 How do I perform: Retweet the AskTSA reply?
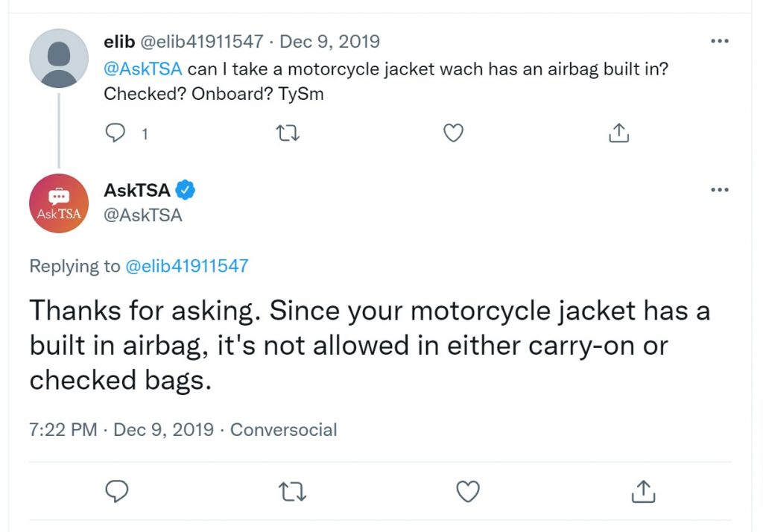(x=292, y=491)
